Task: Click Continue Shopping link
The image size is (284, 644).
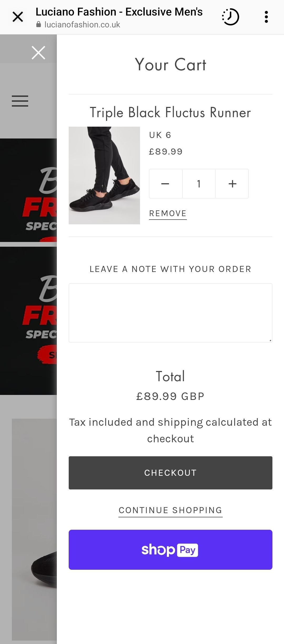Action: pos(170,510)
